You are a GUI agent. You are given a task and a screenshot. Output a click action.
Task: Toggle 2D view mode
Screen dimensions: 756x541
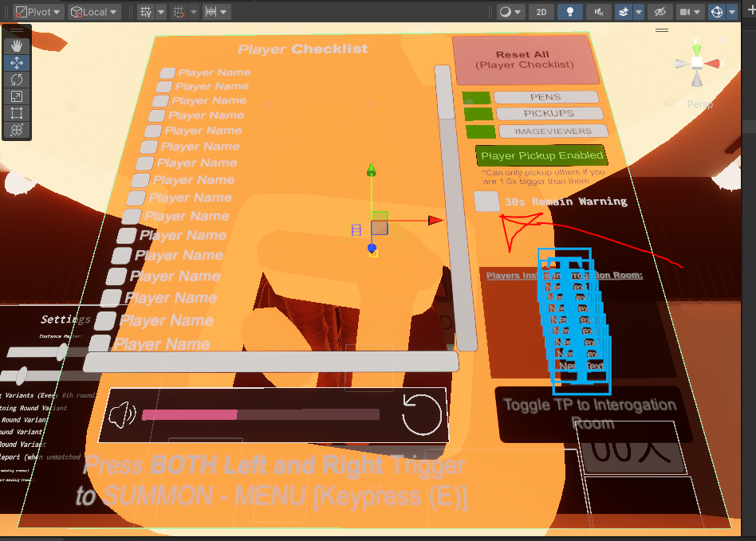[541, 12]
